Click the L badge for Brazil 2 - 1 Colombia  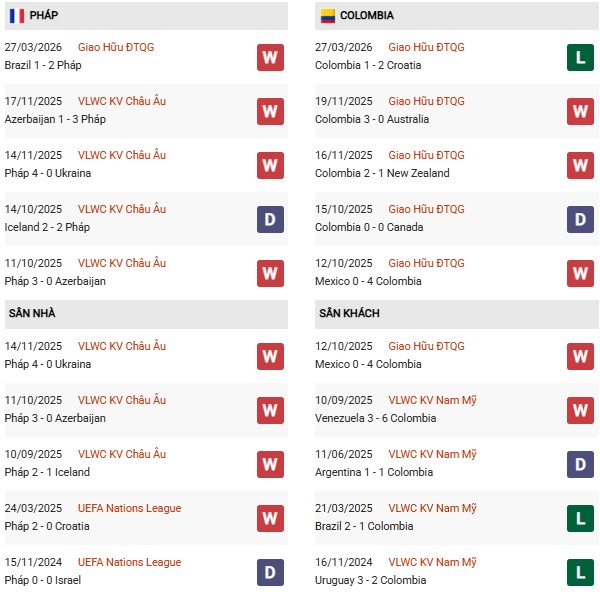(581, 518)
